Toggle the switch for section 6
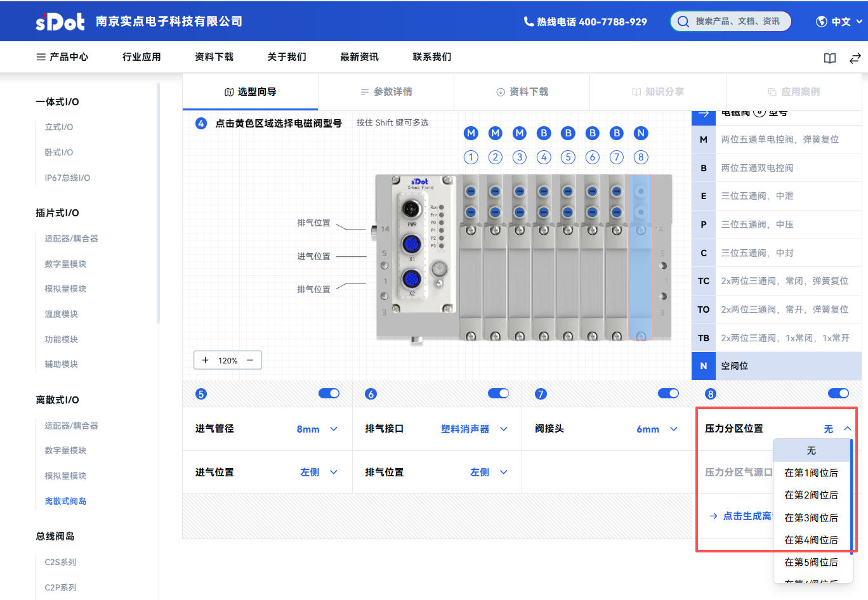Viewport: 868px width, 600px height. (x=498, y=393)
